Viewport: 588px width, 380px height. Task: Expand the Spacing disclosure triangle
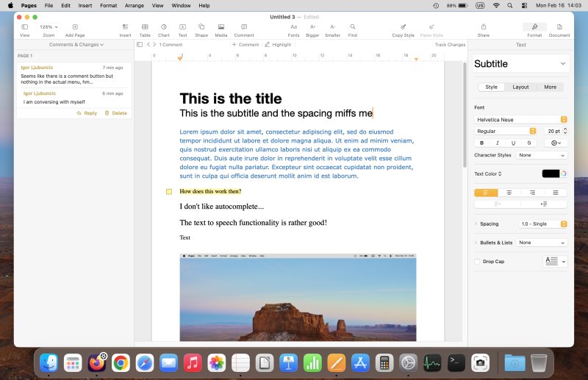point(476,223)
